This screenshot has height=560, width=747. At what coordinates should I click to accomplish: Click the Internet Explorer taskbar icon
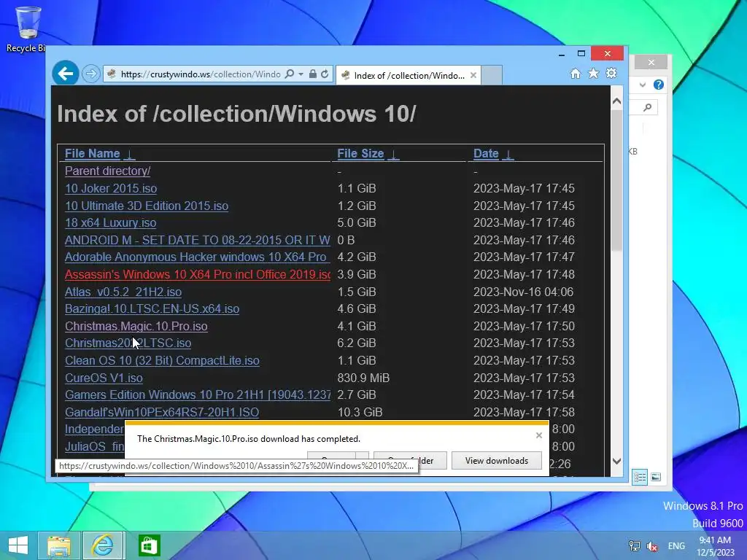[x=104, y=545]
